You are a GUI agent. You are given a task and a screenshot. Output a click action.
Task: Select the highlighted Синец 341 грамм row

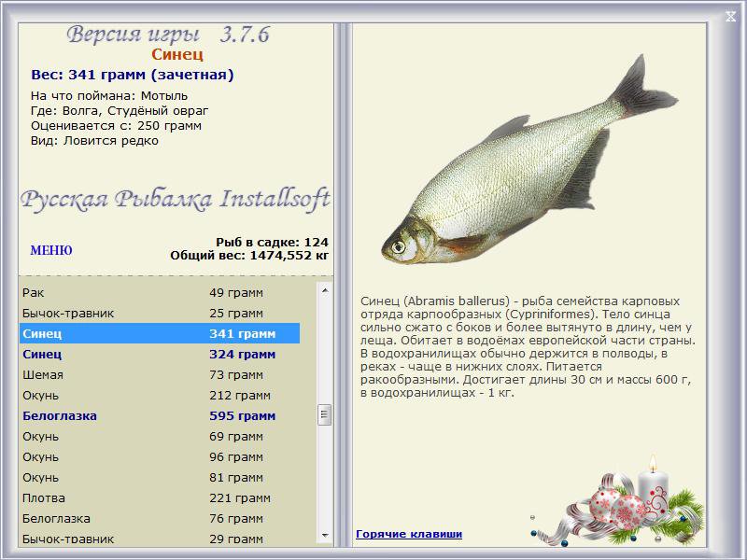(x=160, y=333)
